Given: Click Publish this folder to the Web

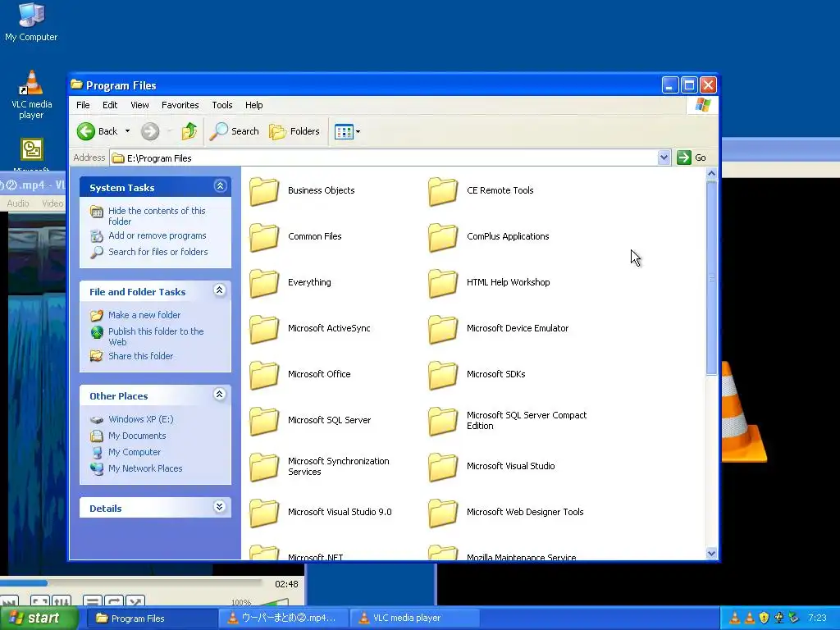Looking at the screenshot, I should coord(156,336).
